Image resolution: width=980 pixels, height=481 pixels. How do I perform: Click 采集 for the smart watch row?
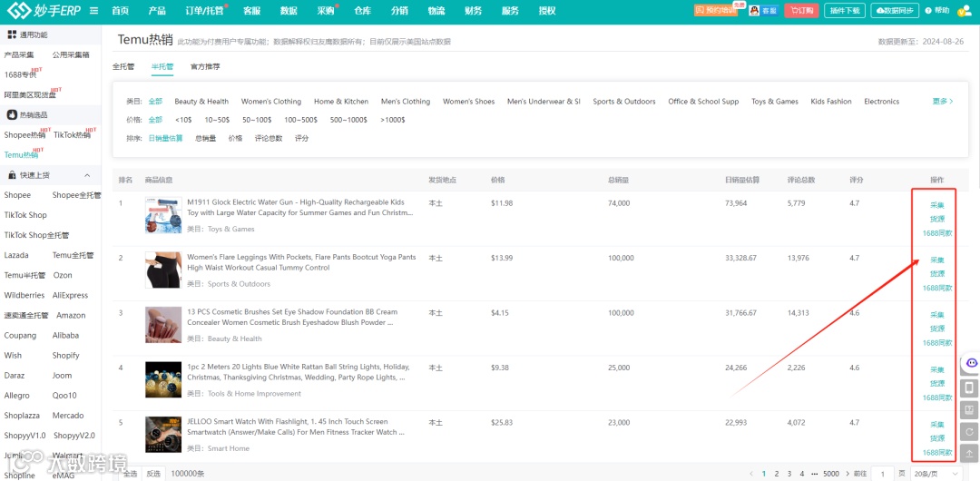(x=936, y=424)
